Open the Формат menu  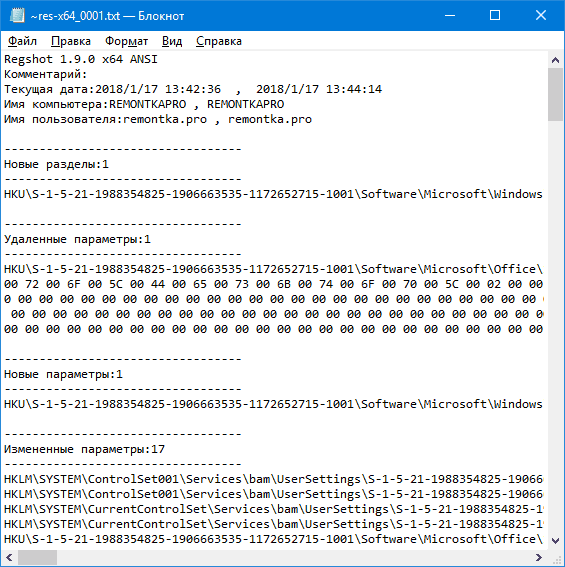[x=126, y=41]
